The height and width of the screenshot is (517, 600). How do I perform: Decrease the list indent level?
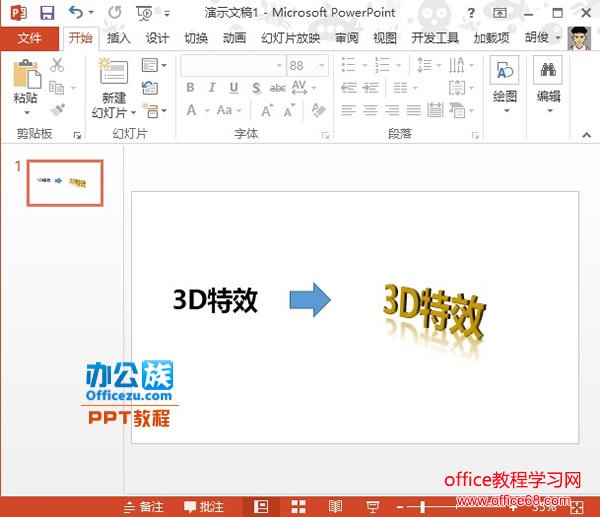pyautogui.click(x=349, y=88)
